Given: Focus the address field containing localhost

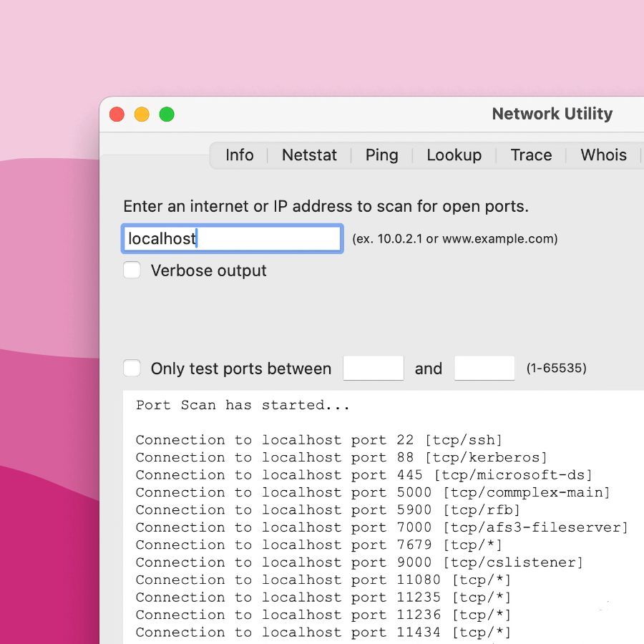Looking at the screenshot, I should click(233, 238).
